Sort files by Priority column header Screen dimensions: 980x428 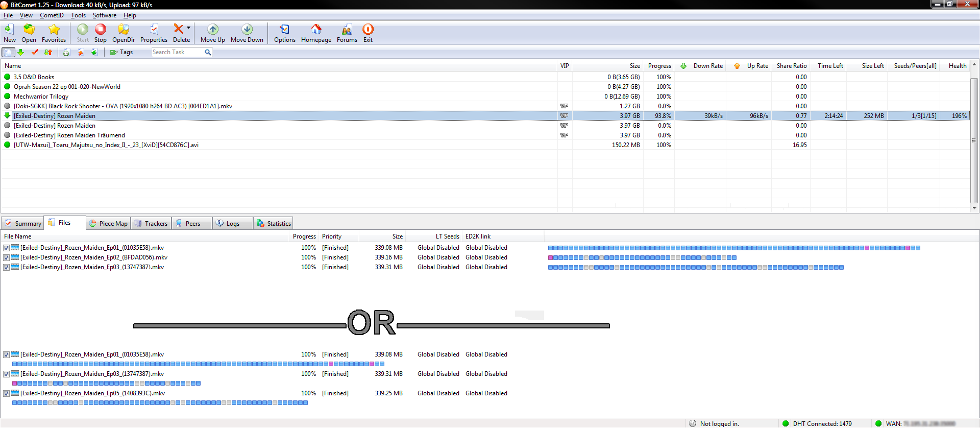click(x=339, y=236)
